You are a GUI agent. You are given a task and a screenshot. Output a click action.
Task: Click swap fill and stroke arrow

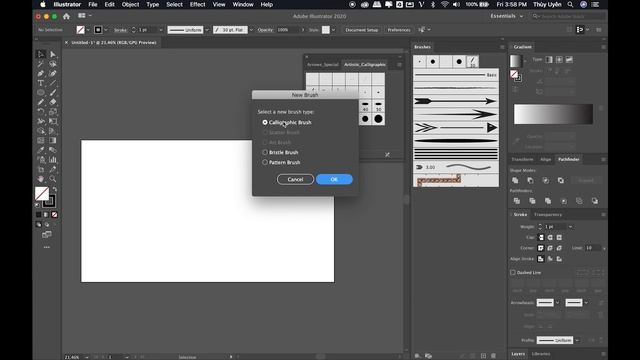(55, 189)
